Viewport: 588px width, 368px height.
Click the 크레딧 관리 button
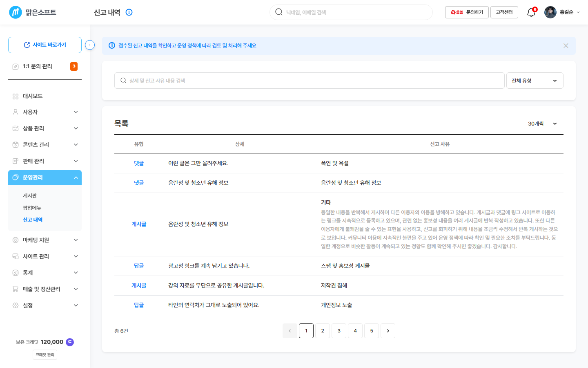click(x=45, y=355)
